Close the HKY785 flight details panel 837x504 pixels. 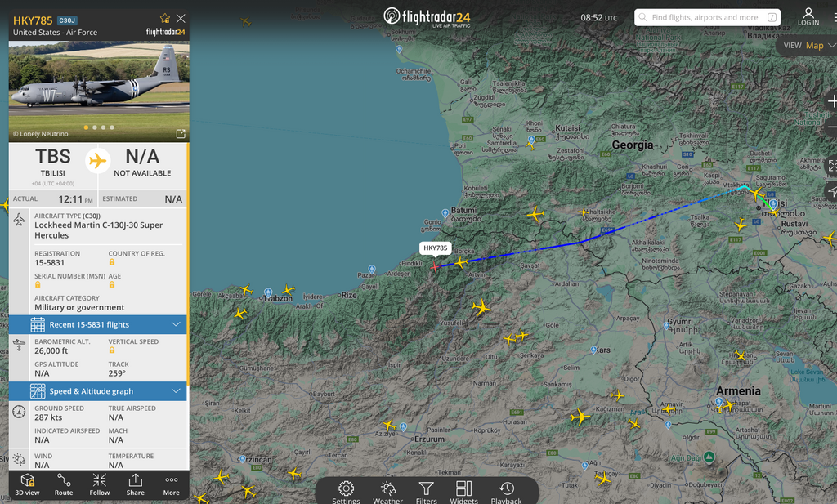pos(181,19)
